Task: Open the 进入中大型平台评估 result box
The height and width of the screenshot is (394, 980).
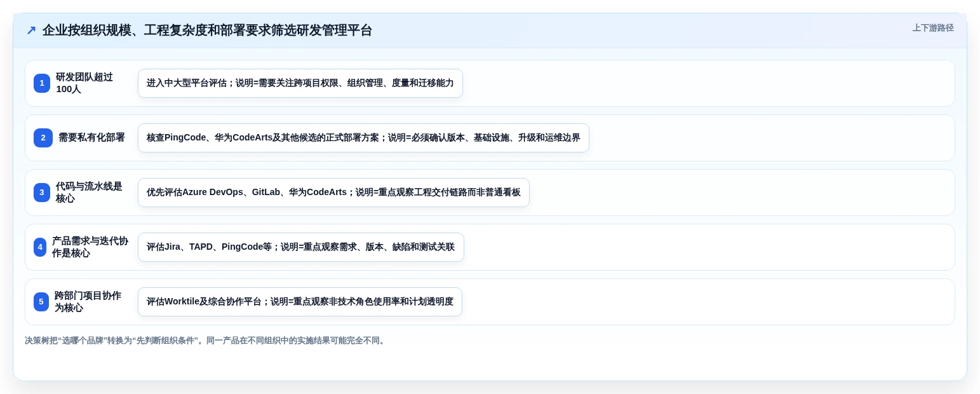Action: point(300,83)
